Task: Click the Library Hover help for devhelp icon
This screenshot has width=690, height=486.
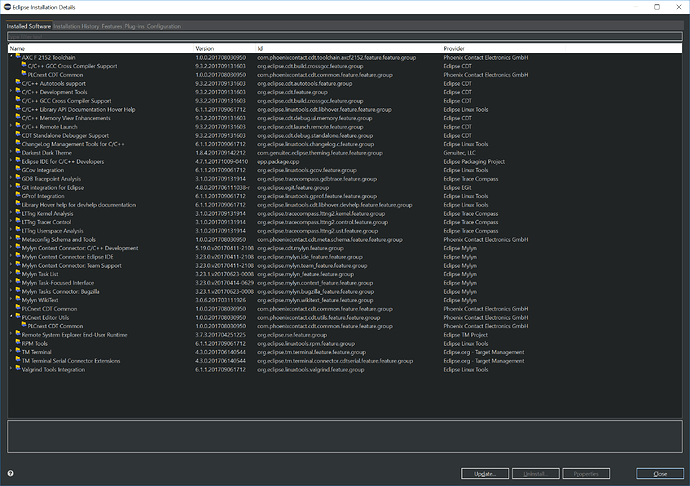Action: (18, 204)
